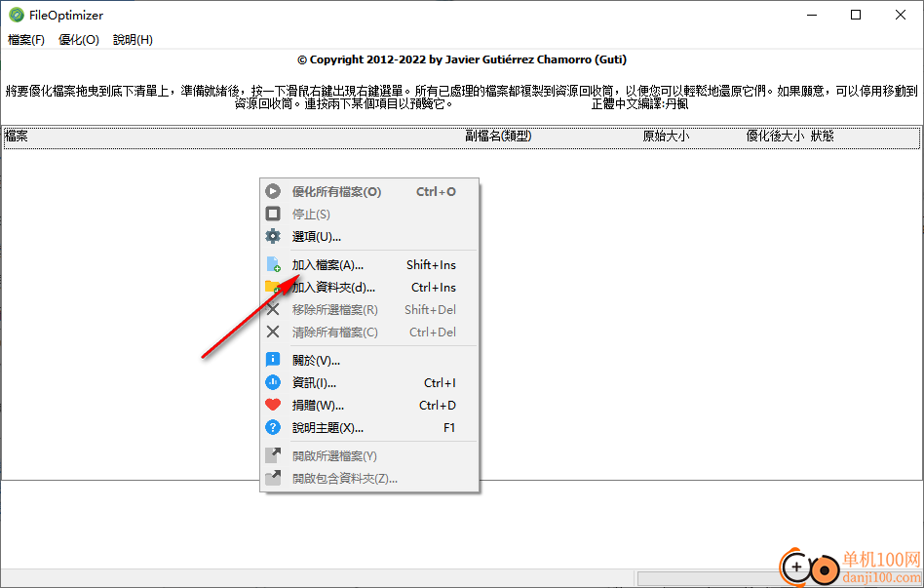This screenshot has height=588, width=924.
Task: Click the X icon beside 移除所選檔案(R)
Action: click(x=273, y=309)
